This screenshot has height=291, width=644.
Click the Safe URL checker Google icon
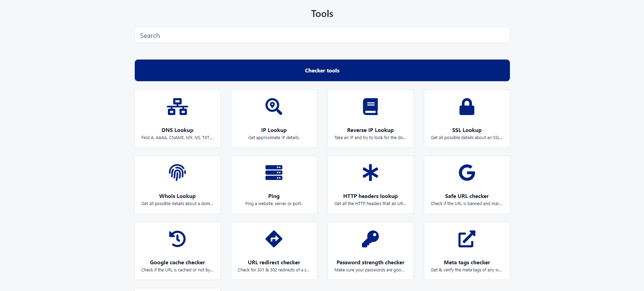(x=467, y=173)
